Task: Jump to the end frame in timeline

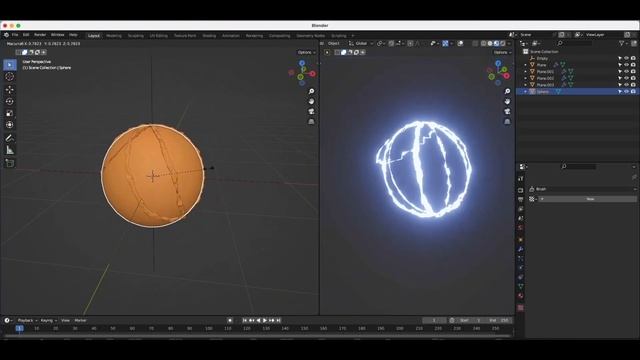Action: pos(278,320)
